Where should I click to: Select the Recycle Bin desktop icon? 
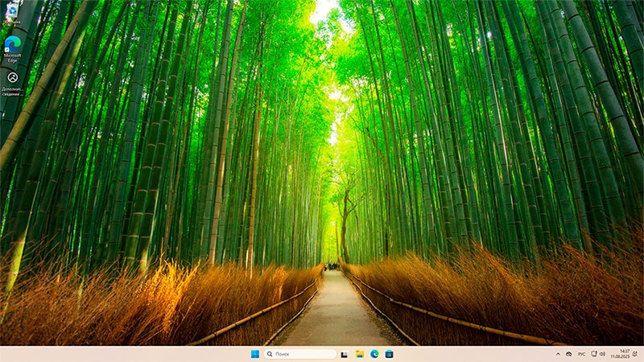(12, 13)
